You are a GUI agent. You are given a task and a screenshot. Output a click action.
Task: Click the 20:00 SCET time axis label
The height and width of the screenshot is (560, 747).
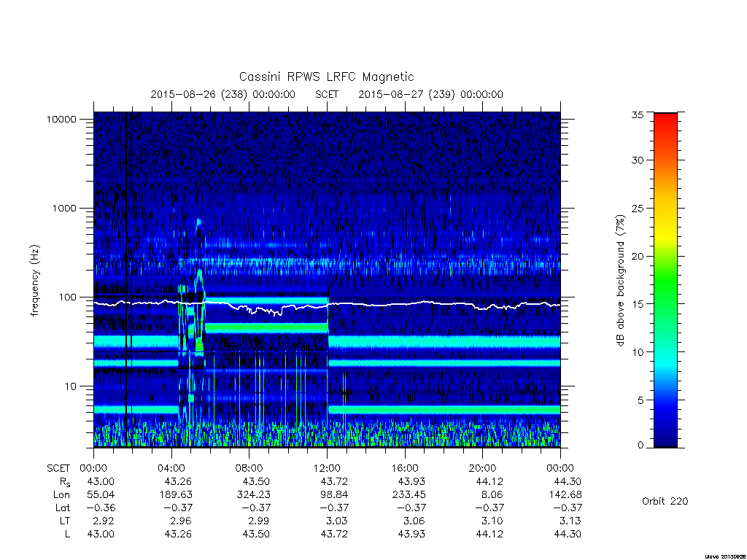click(483, 468)
